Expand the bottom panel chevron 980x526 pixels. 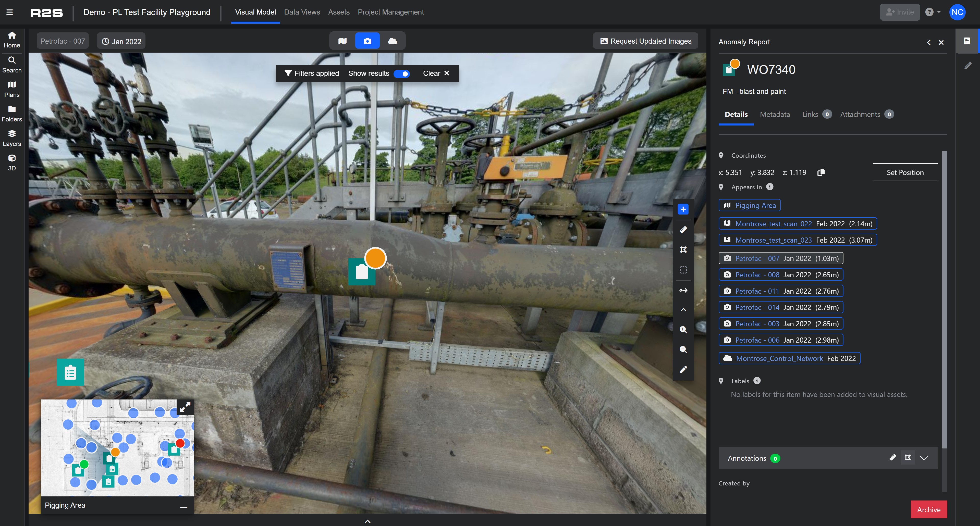367,521
